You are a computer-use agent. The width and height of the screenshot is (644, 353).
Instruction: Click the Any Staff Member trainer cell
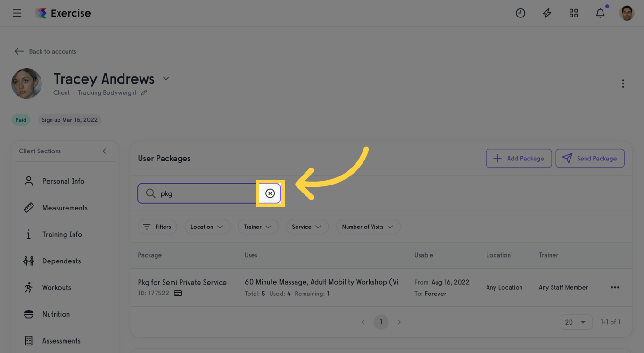click(x=563, y=287)
